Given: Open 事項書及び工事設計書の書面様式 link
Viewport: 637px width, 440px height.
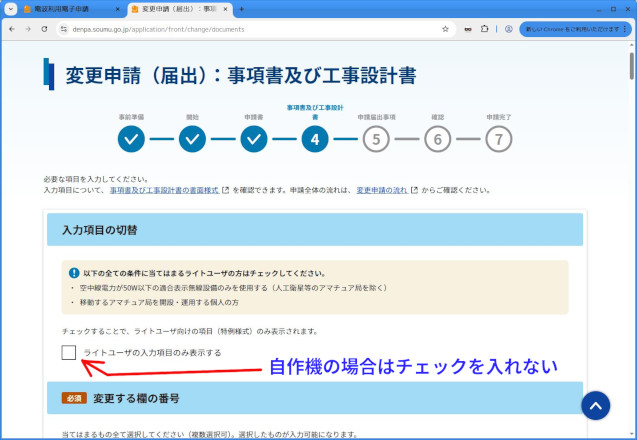Looking at the screenshot, I should 165,189.
